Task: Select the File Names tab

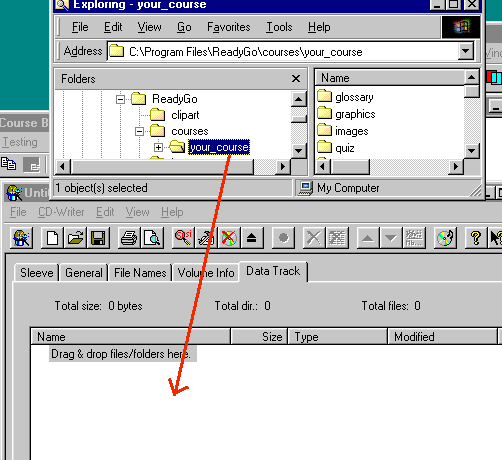Action: click(140, 273)
